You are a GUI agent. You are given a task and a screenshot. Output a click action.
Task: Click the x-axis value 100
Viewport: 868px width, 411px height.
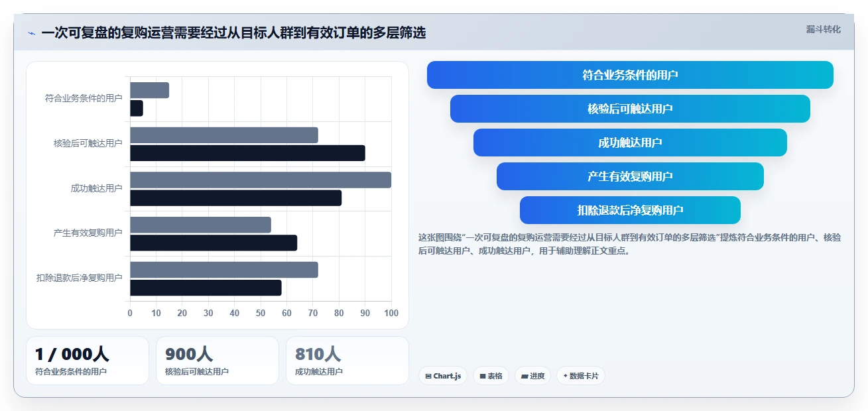click(x=391, y=313)
